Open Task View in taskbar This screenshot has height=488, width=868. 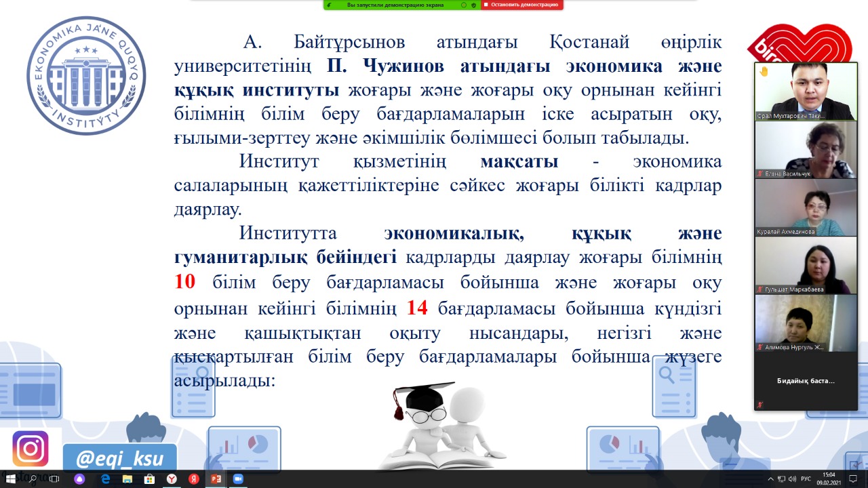tap(55, 479)
